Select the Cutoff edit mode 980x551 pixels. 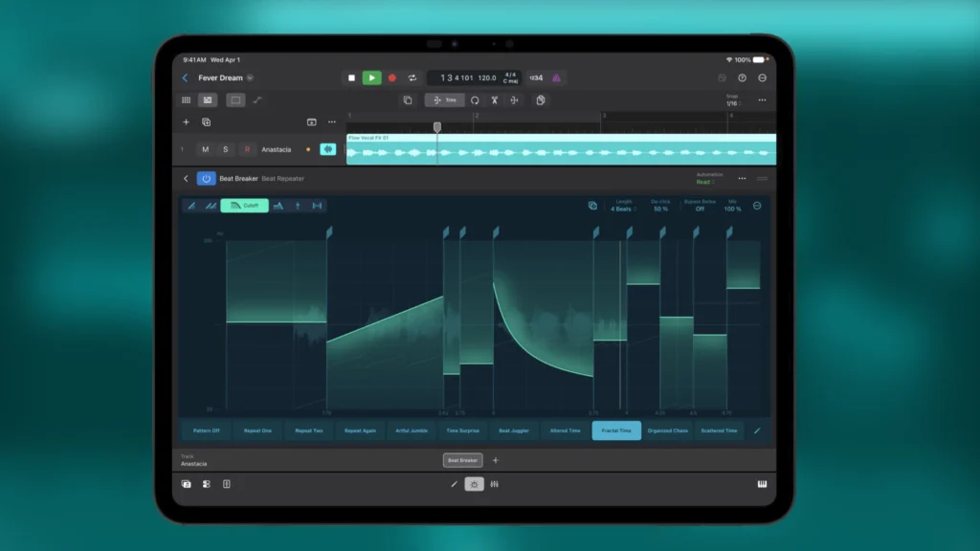[244, 206]
